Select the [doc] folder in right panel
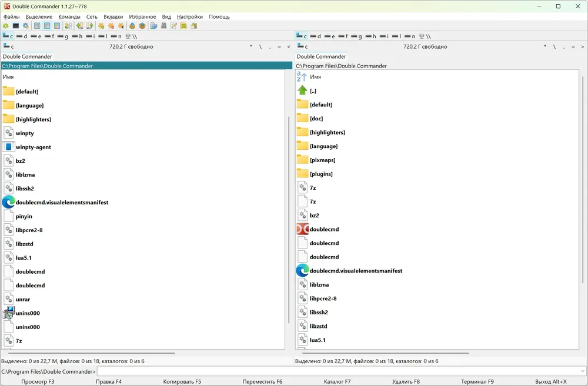The image size is (588, 386). point(316,119)
